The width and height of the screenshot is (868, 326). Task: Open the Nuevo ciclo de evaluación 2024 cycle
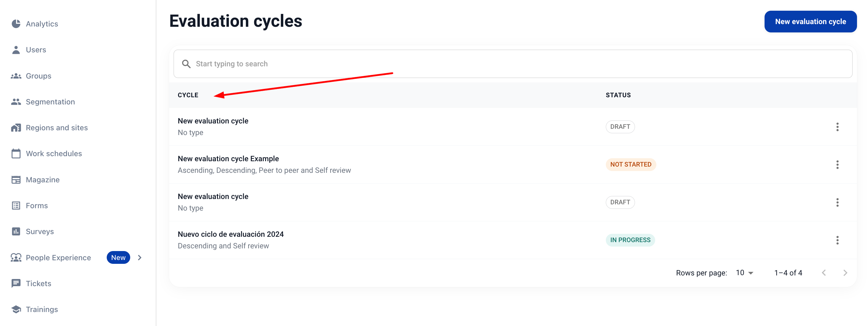230,234
